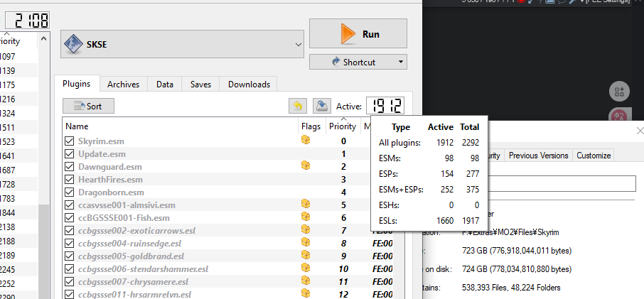Toggle the Dragonborn.esm checkbox
The width and height of the screenshot is (644, 299).
click(x=69, y=192)
